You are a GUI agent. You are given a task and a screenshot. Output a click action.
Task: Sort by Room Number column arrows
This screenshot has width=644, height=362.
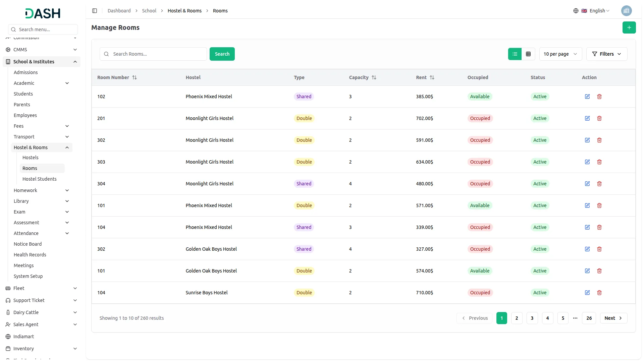pyautogui.click(x=135, y=77)
